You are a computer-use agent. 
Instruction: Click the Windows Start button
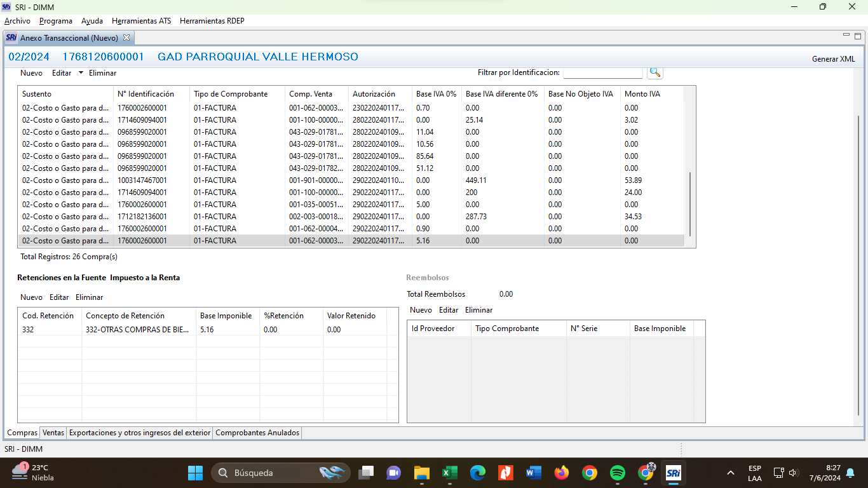pos(195,473)
